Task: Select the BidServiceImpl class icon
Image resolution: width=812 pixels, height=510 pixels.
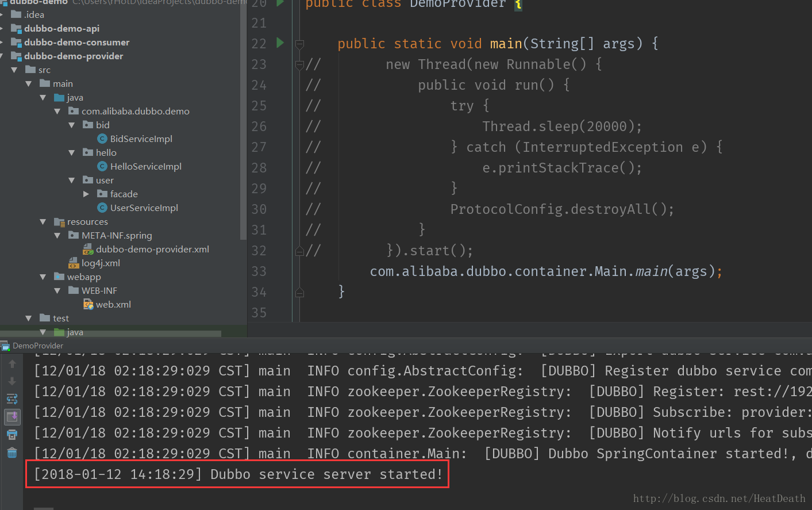Action: (x=102, y=139)
